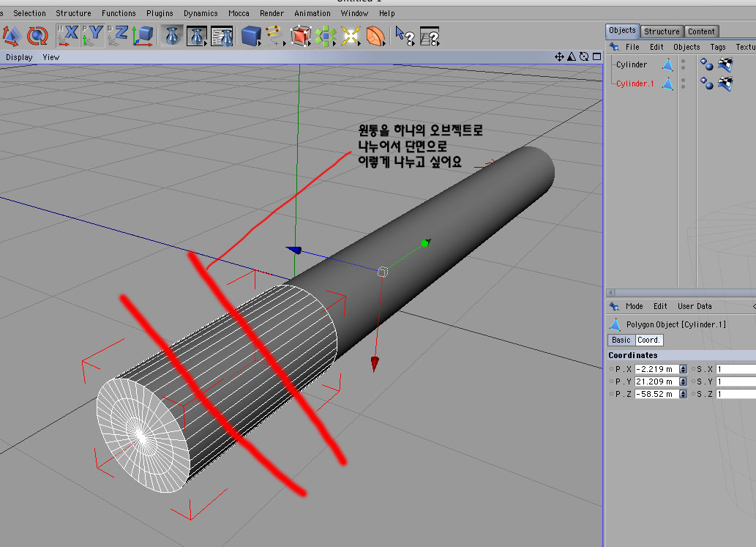Screen dimensions: 756x547
Task: Open Attribute Manager Mode menu
Action: (634, 306)
